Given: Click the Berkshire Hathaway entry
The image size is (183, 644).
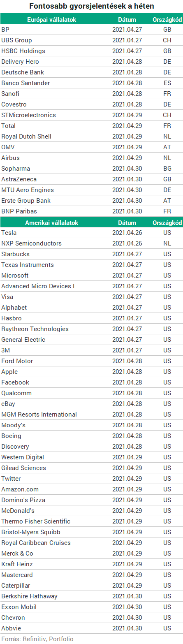Looking at the screenshot, I should click(29, 596).
